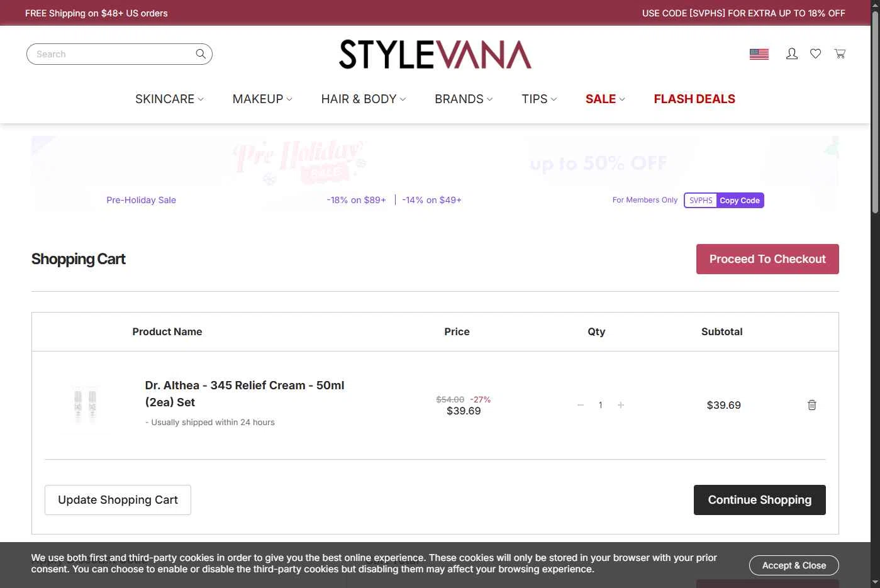The height and width of the screenshot is (588, 880).
Task: Click the -18% on $89+ promo text
Action: tap(356, 200)
